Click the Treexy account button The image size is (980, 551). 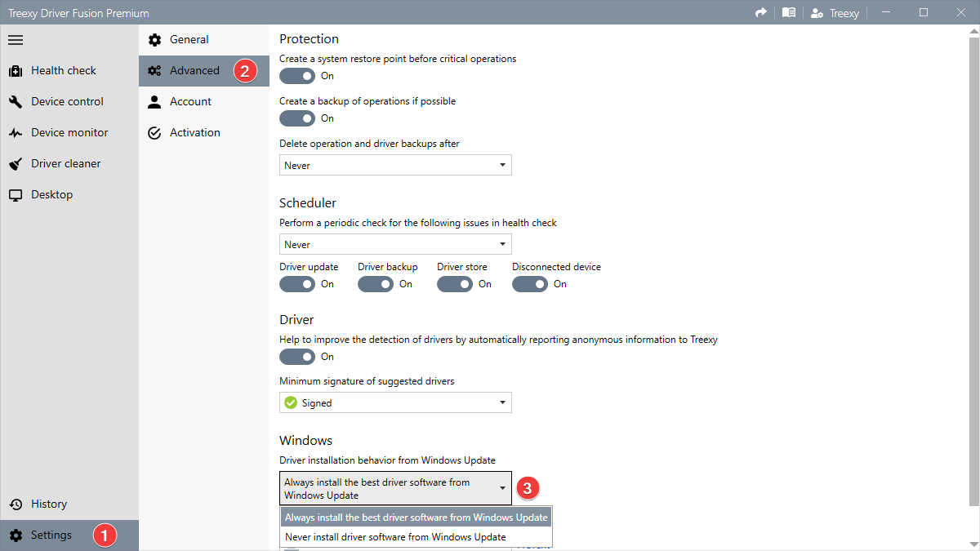(x=835, y=13)
